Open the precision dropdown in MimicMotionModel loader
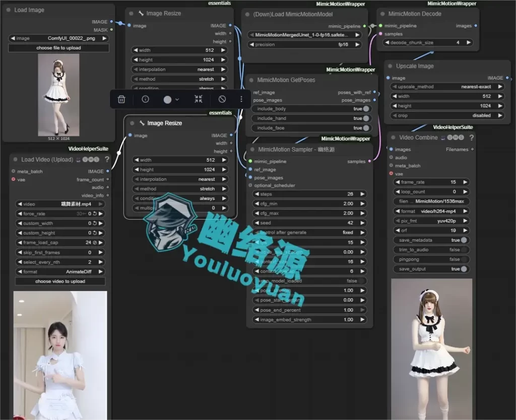516x420 pixels. pos(306,44)
